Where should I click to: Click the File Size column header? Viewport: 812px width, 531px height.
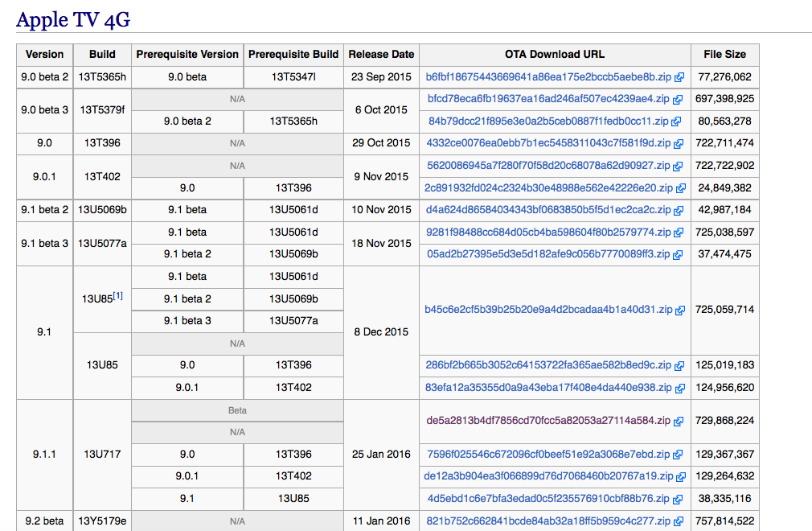[724, 55]
